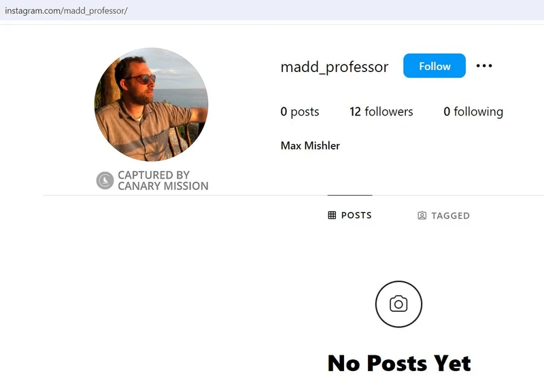Image resolution: width=544 pixels, height=392 pixels.
Task: Click the blue Follow button
Action: [x=434, y=66]
